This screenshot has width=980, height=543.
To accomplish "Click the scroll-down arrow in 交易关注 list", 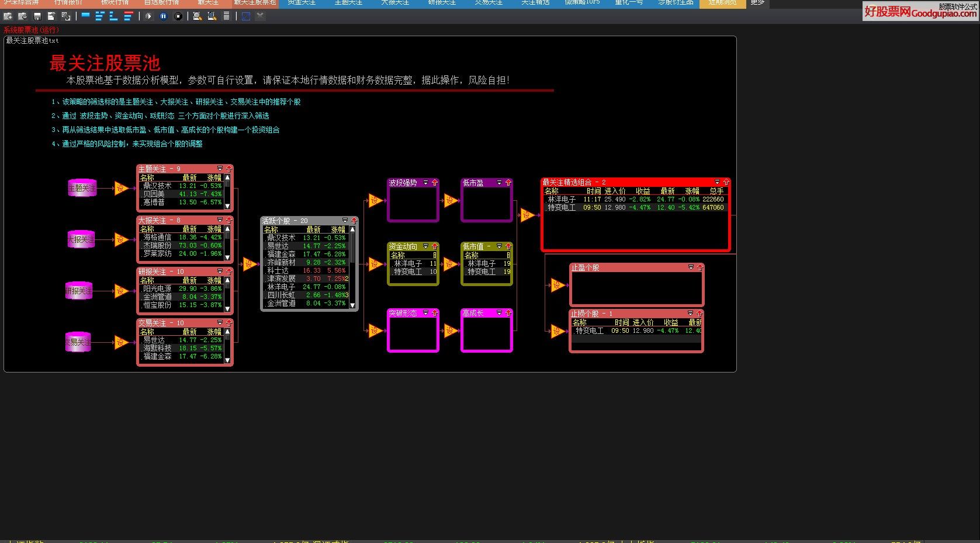I will click(227, 360).
